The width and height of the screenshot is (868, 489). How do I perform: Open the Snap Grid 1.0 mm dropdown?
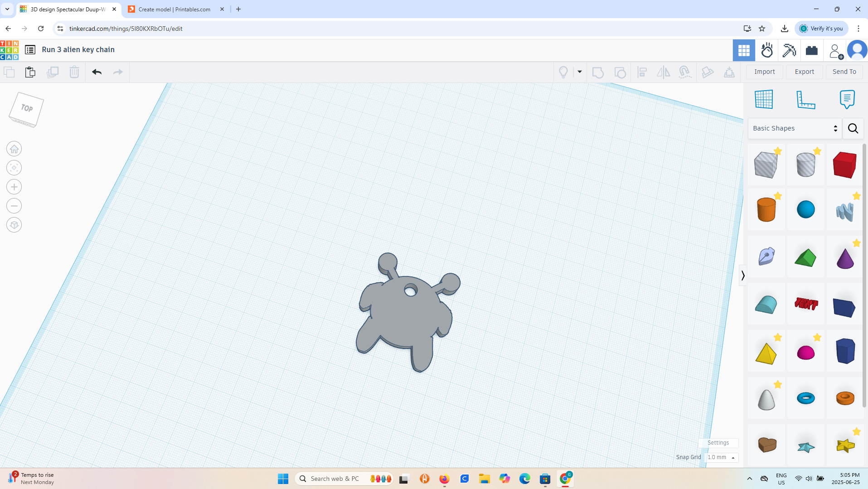click(722, 457)
